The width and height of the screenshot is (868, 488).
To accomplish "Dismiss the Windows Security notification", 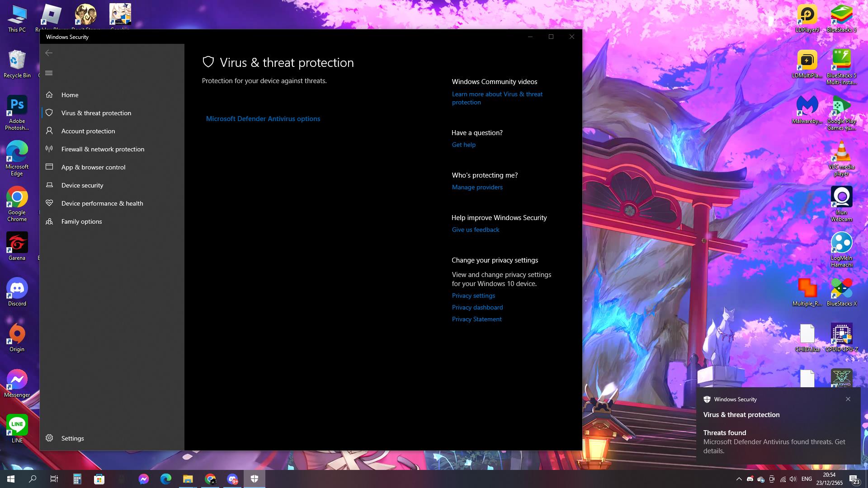I will pyautogui.click(x=848, y=399).
